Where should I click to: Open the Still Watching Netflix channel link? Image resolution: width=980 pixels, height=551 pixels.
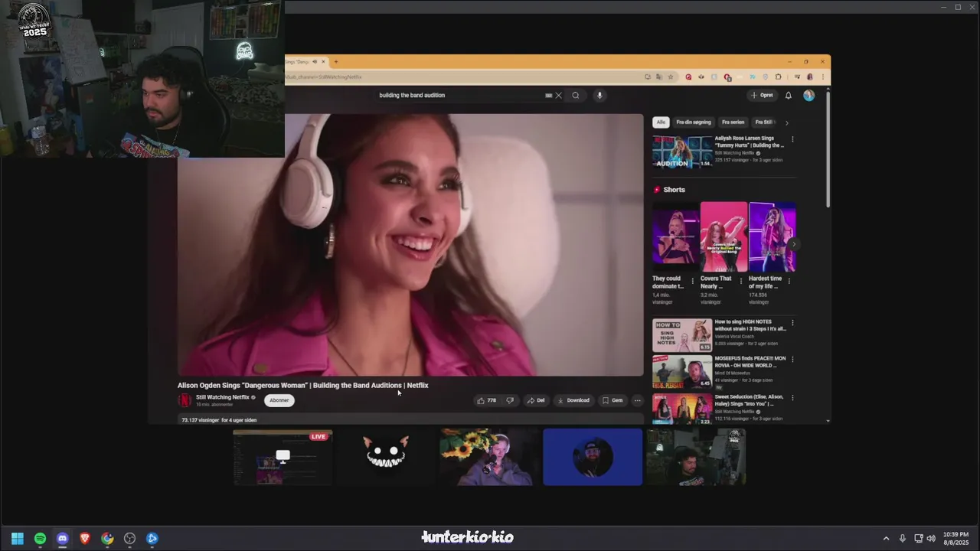223,397
